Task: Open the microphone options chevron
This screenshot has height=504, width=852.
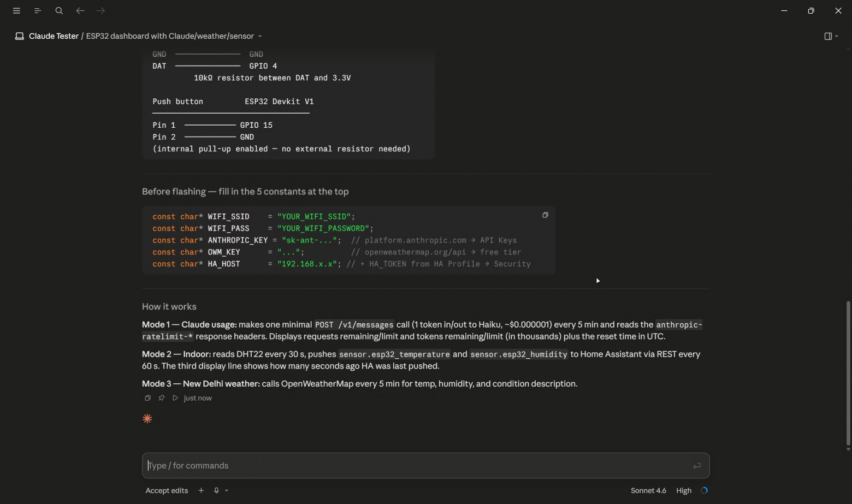Action: point(227,490)
